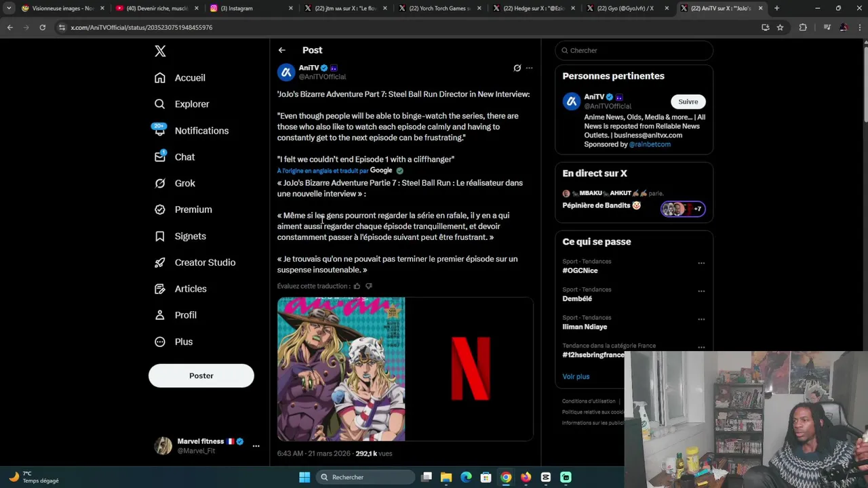Click thumbs up on translation rating

point(357,286)
